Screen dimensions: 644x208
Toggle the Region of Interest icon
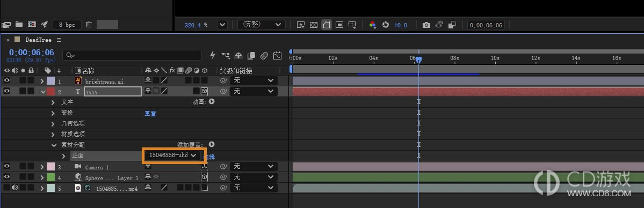[339, 25]
